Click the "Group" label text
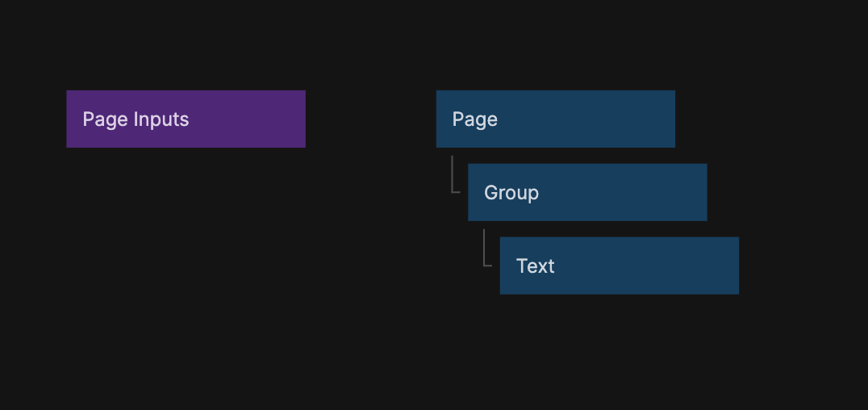Screen dimensions: 868x410 pos(511,193)
